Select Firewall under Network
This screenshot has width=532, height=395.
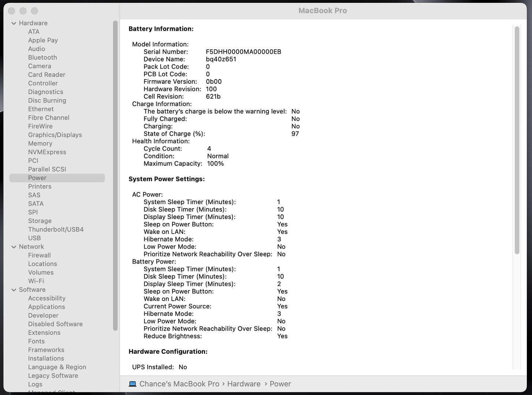39,255
